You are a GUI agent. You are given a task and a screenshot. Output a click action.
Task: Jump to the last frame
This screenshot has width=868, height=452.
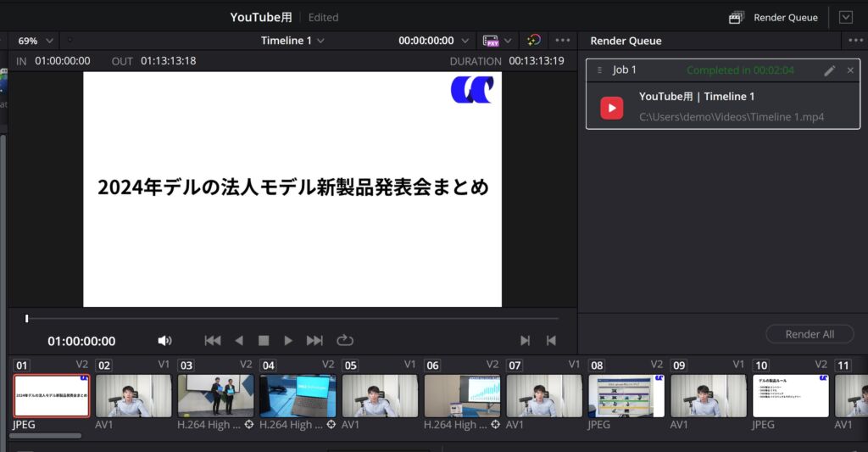314,341
